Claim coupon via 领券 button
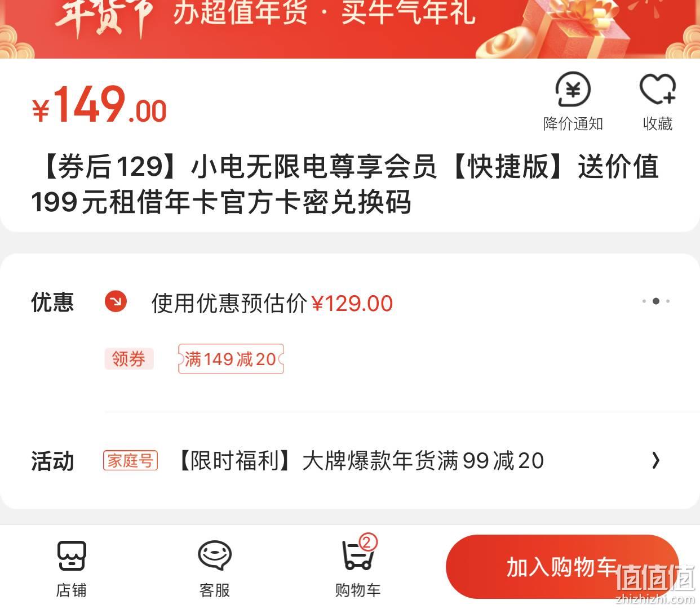 pyautogui.click(x=129, y=359)
